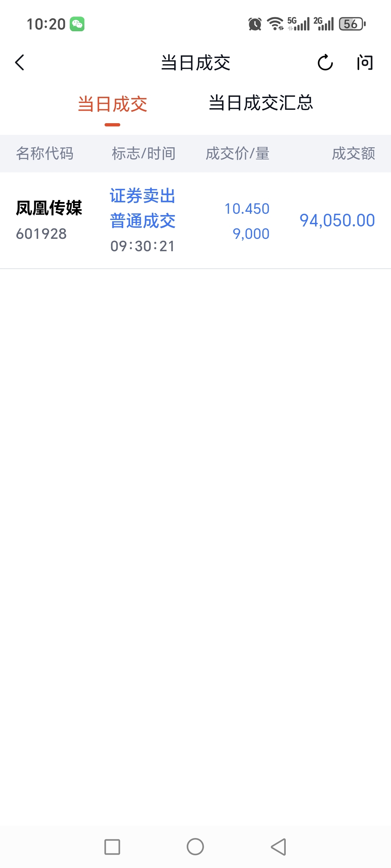Tap the back arrow icon

point(20,63)
